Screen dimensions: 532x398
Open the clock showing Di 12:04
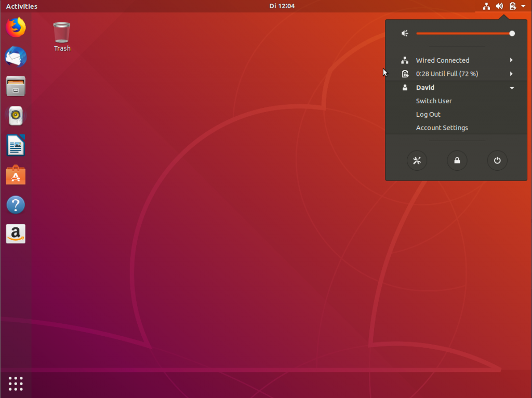coord(282,6)
